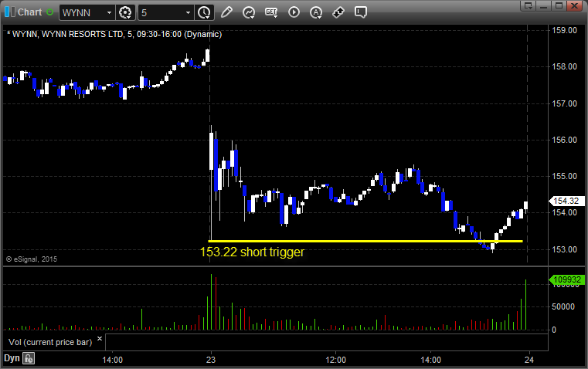The image size is (588, 369).
Task: Toggle the Dyn lock icon
Action: (x=29, y=358)
